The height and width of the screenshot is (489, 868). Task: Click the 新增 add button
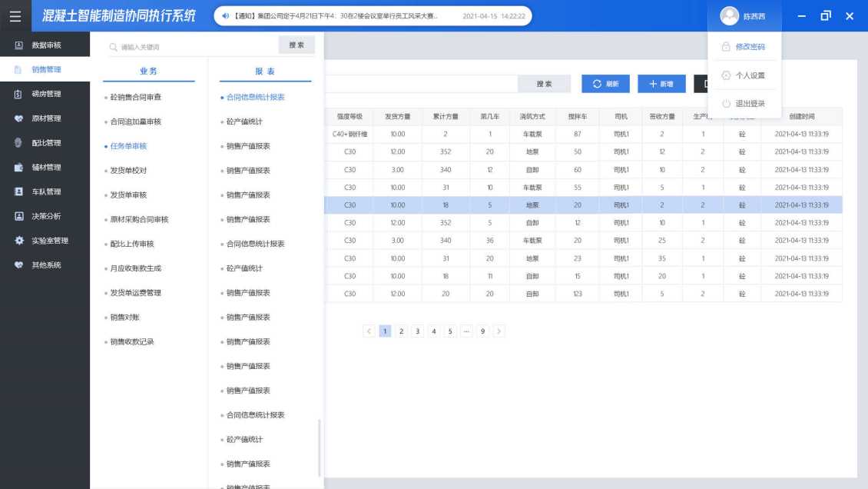(x=661, y=84)
